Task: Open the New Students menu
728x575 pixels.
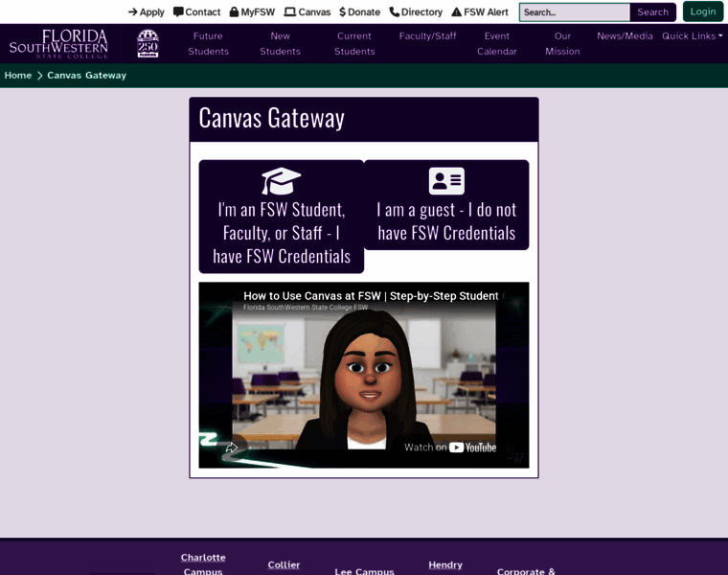Action: point(280,44)
